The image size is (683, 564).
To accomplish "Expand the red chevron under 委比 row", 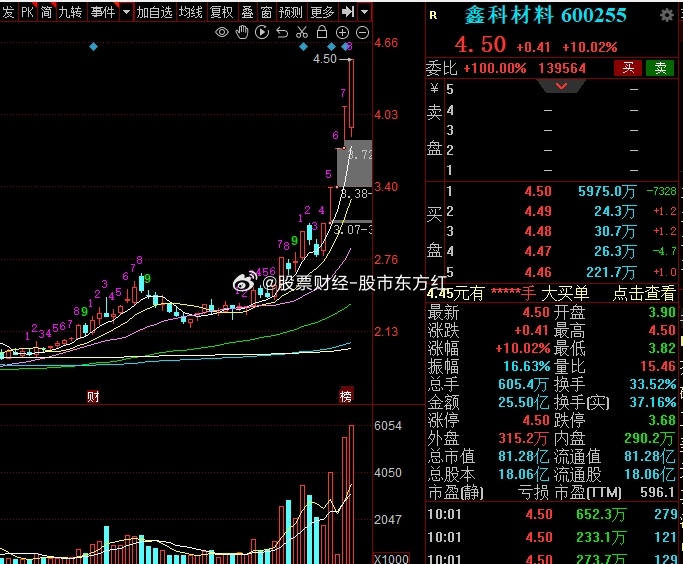I will (x=562, y=87).
